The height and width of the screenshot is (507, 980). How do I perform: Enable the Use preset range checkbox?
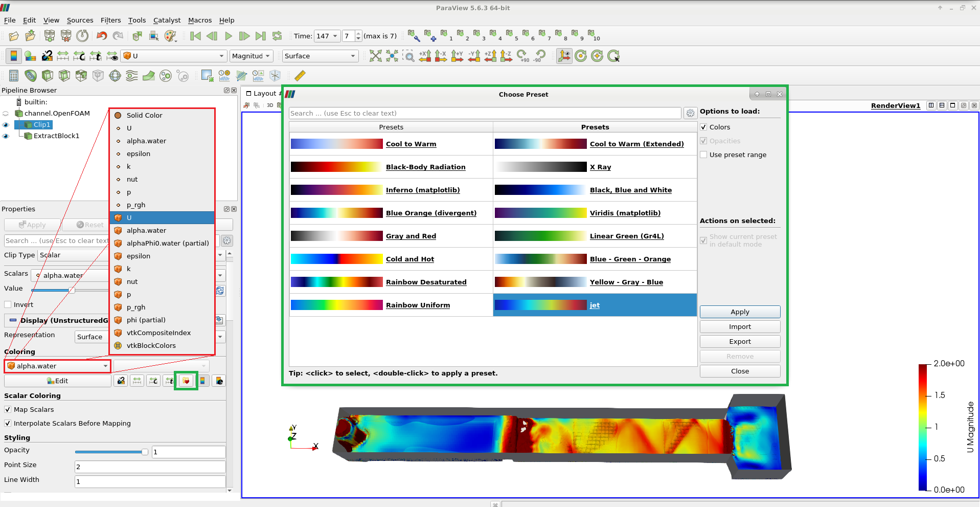coord(703,155)
